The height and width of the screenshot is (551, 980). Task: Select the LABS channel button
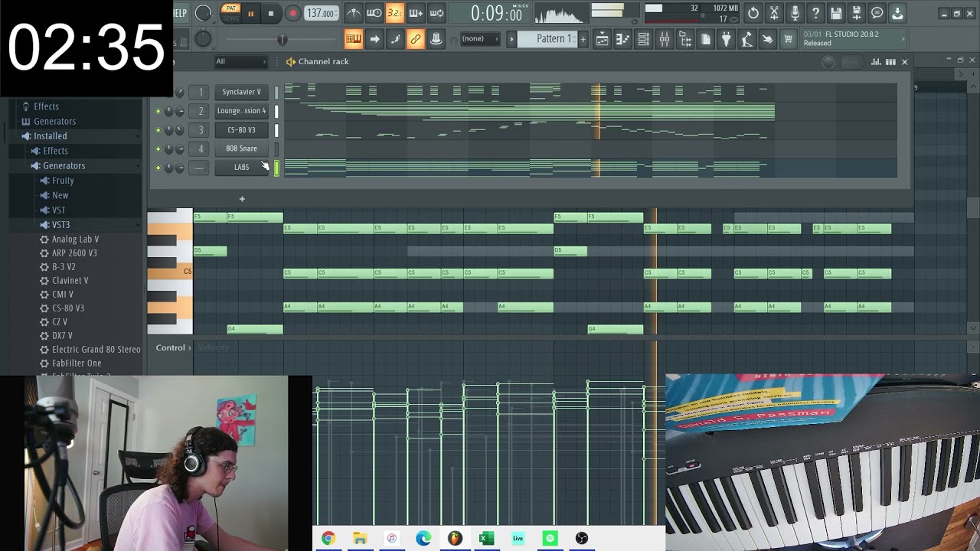point(241,167)
